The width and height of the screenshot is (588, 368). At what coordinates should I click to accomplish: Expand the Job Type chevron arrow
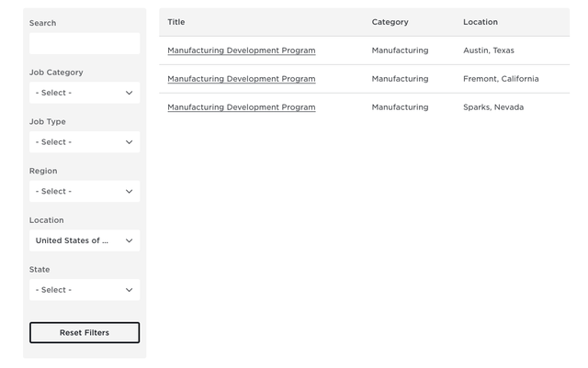click(129, 142)
